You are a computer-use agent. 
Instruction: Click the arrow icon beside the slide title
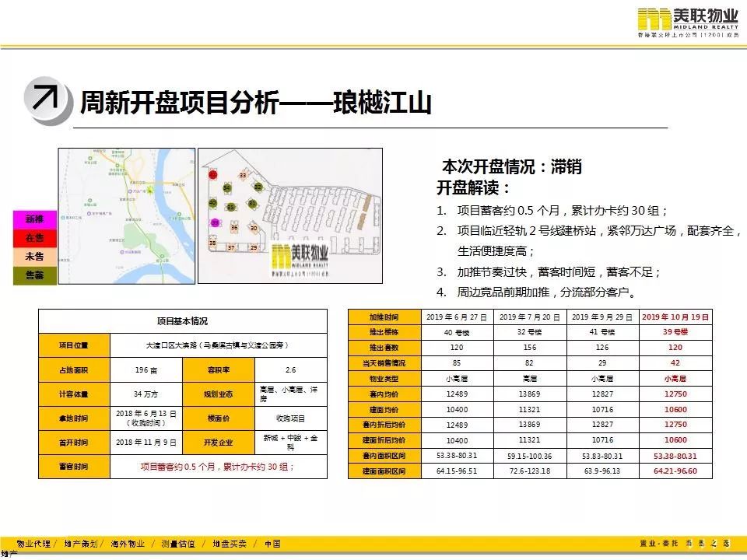[47, 100]
